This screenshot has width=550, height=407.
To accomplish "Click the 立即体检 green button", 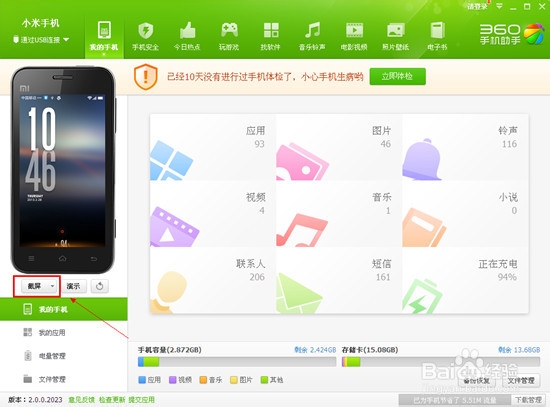I will (397, 76).
